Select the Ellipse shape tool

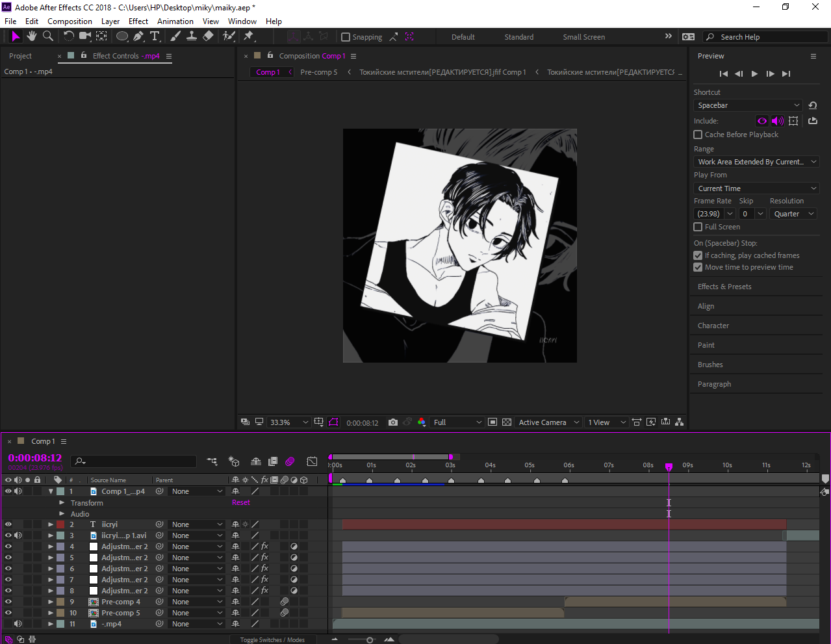pyautogui.click(x=121, y=36)
